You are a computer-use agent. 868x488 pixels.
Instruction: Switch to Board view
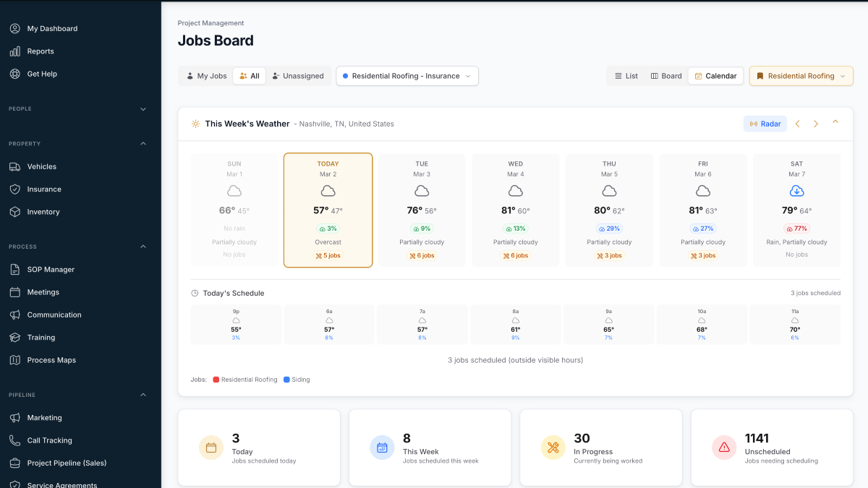pos(665,75)
